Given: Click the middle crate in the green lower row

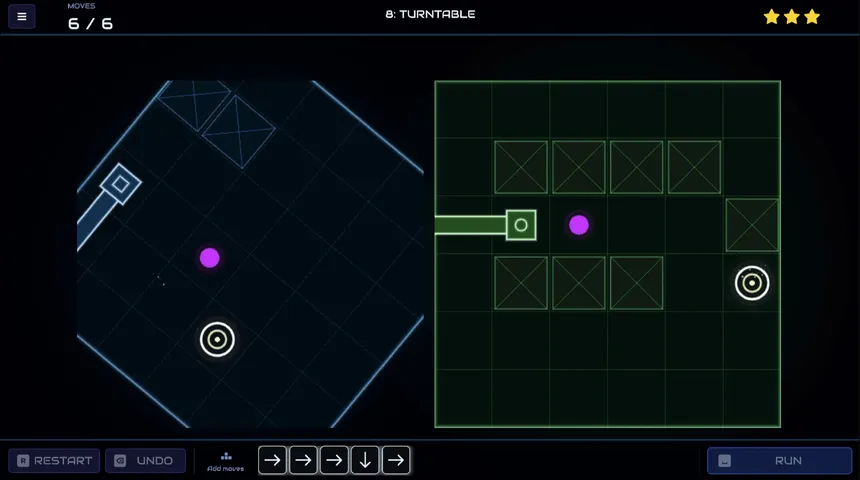Looking at the screenshot, I should [579, 283].
